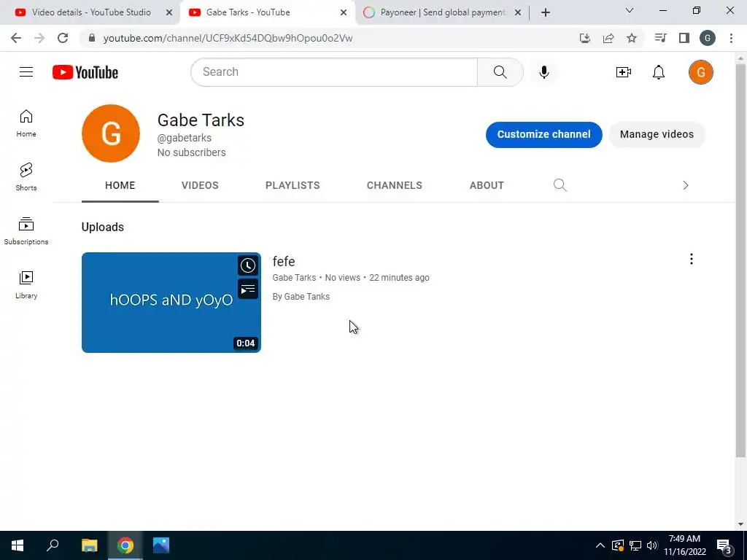Open Chrome three-dot menu
The width and height of the screenshot is (747, 560).
[731, 38]
